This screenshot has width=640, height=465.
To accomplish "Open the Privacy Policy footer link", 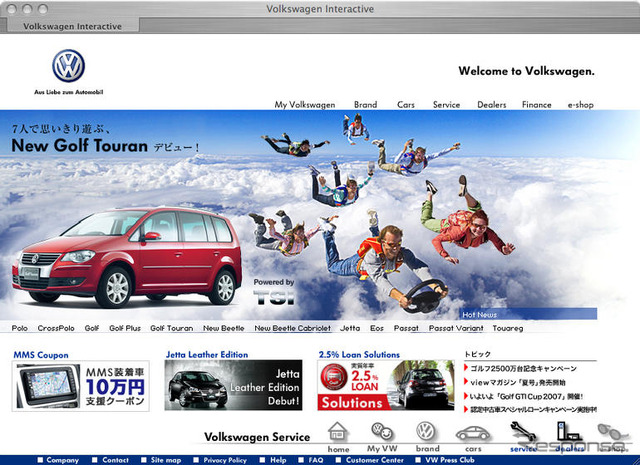I will click(225, 460).
